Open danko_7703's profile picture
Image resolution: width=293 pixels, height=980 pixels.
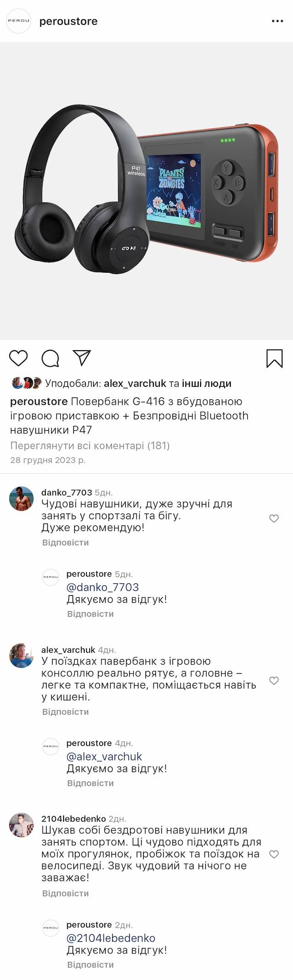pyautogui.click(x=22, y=499)
